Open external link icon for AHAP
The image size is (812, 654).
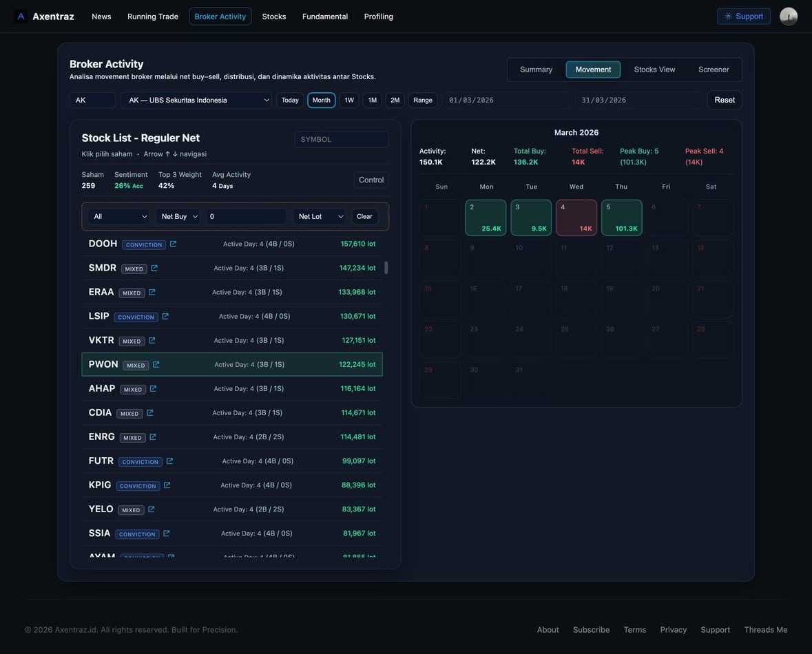(x=153, y=388)
